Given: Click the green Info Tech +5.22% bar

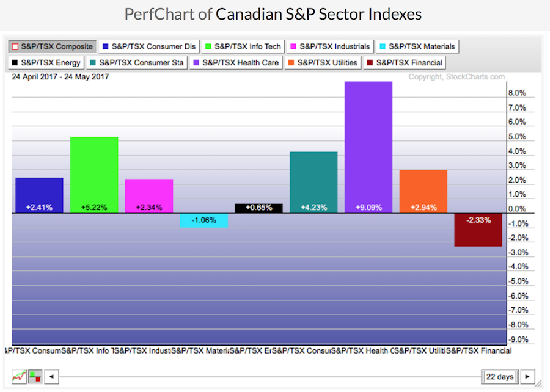Looking at the screenshot, I should (x=94, y=175).
